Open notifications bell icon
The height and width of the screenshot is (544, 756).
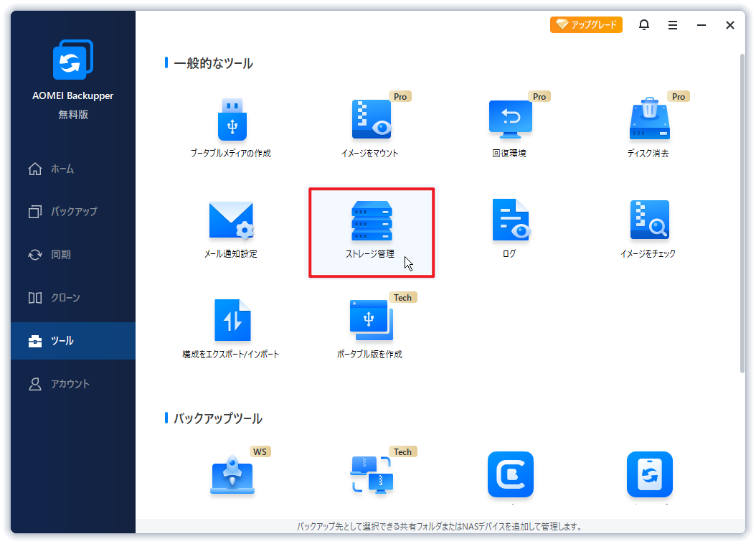pyautogui.click(x=644, y=24)
